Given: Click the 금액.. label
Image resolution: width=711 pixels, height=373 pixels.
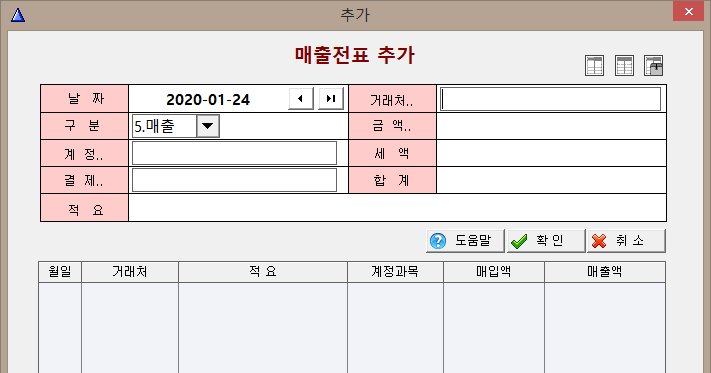Looking at the screenshot, I should click(392, 126).
